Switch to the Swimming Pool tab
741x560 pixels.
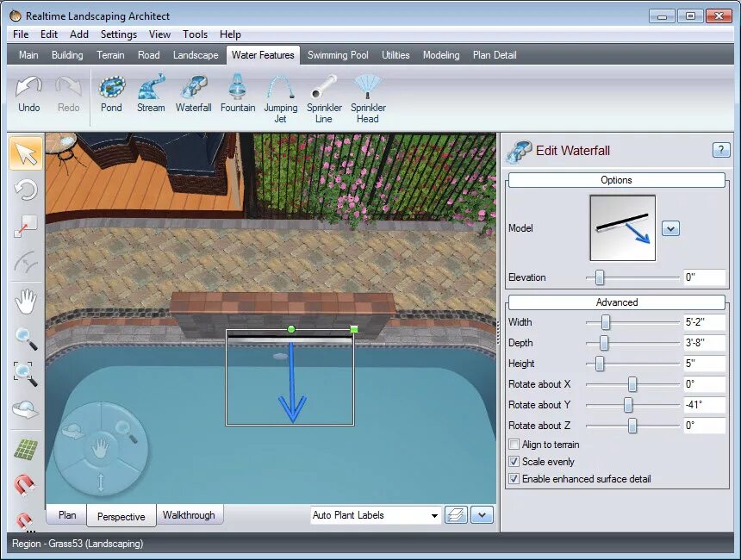(338, 55)
